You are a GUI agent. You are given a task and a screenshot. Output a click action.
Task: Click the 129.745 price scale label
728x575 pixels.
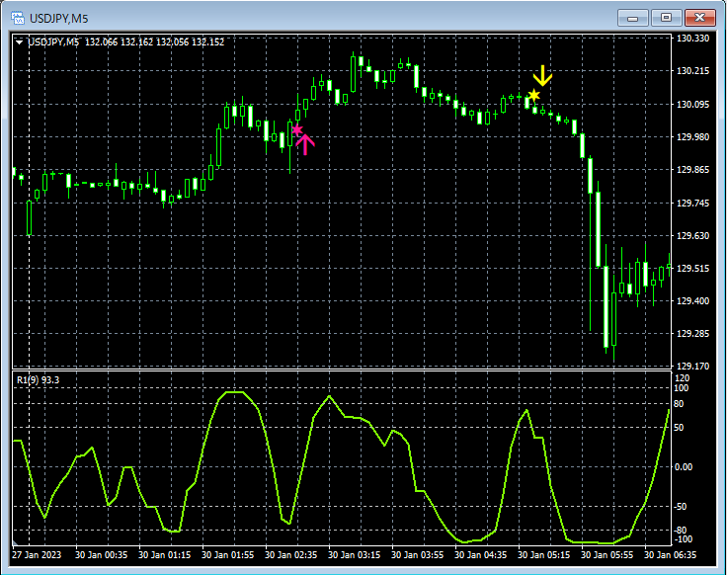coord(693,203)
